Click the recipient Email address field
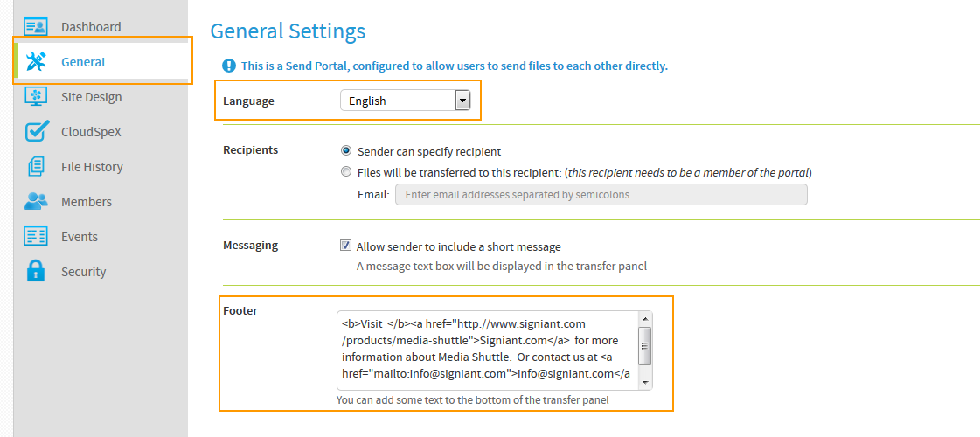This screenshot has width=980, height=437. point(601,194)
